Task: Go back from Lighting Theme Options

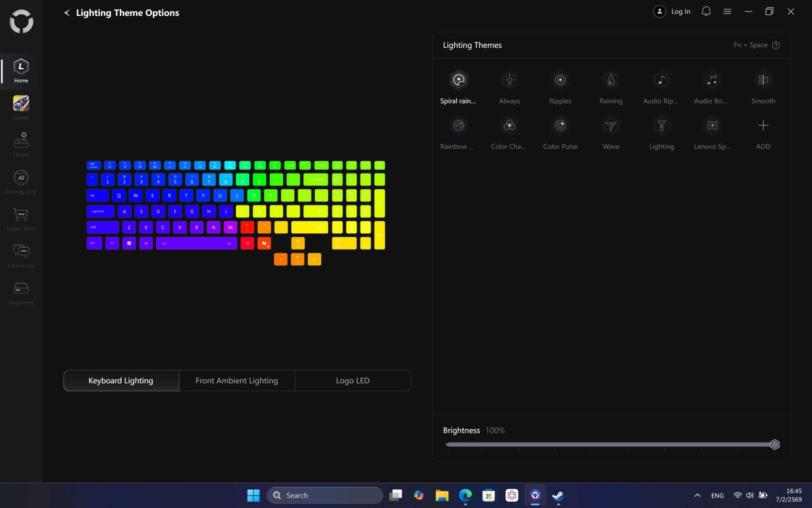Action: [67, 13]
